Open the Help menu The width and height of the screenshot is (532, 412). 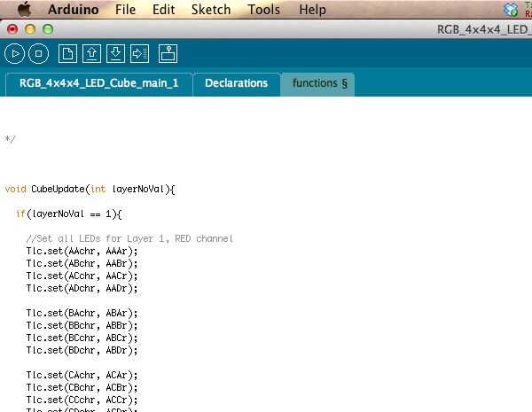coord(312,10)
